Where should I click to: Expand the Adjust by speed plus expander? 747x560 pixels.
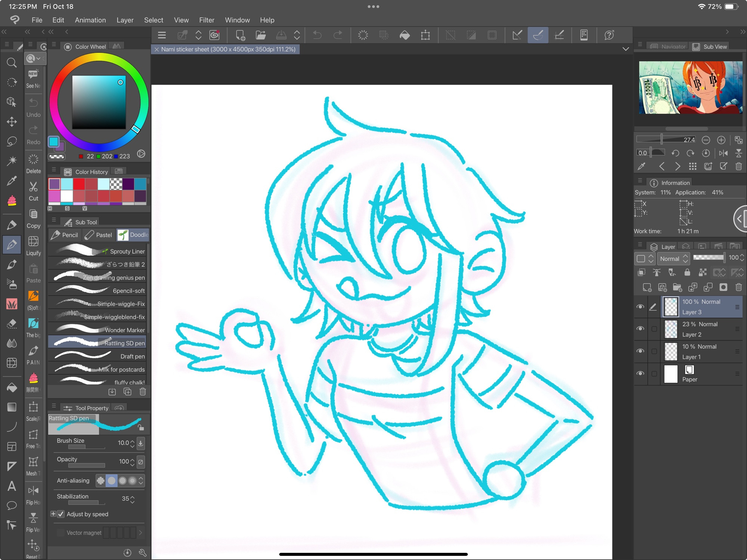pos(53,514)
